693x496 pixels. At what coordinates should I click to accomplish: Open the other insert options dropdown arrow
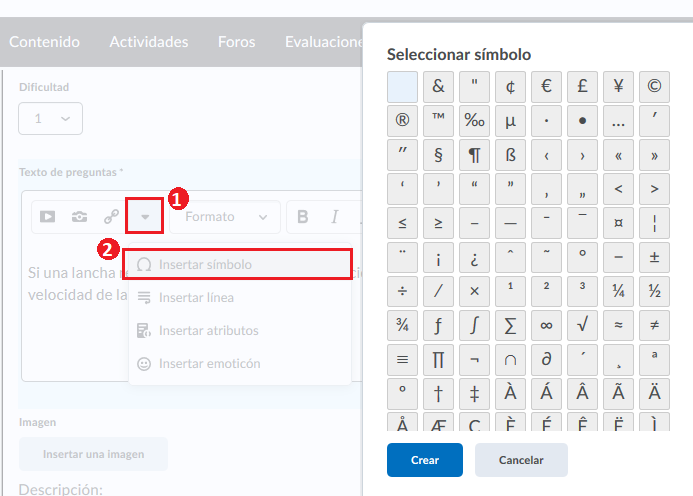tap(145, 216)
